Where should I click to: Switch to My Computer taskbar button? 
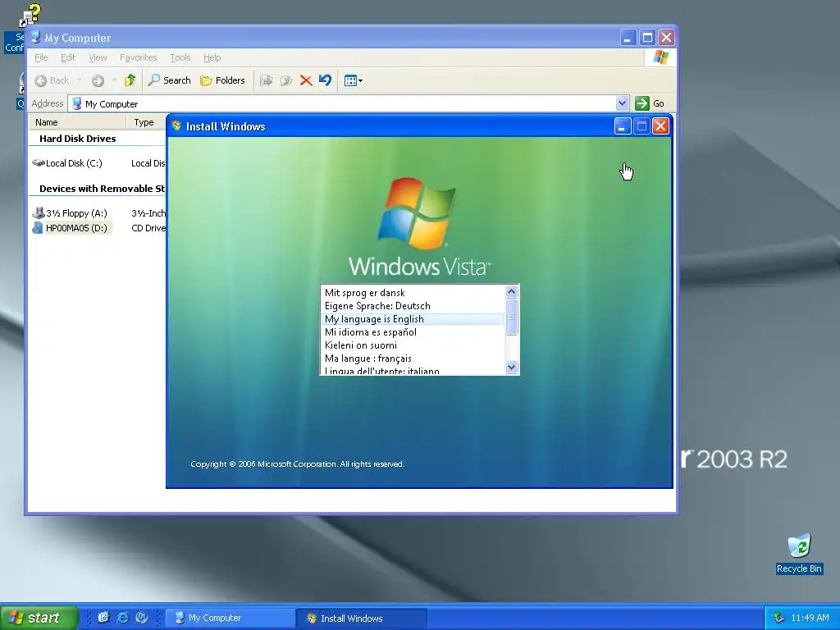click(230, 619)
